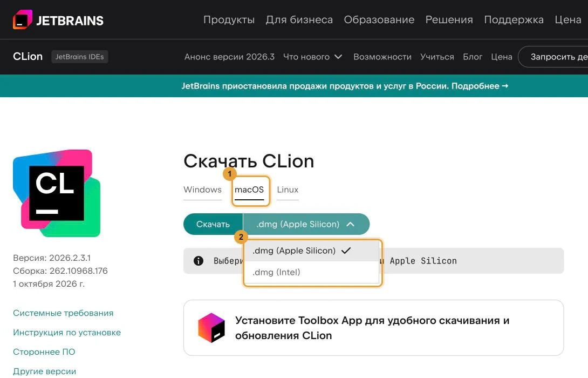Open the top-bar Цена link
This screenshot has width=588, height=378.
(x=568, y=19)
